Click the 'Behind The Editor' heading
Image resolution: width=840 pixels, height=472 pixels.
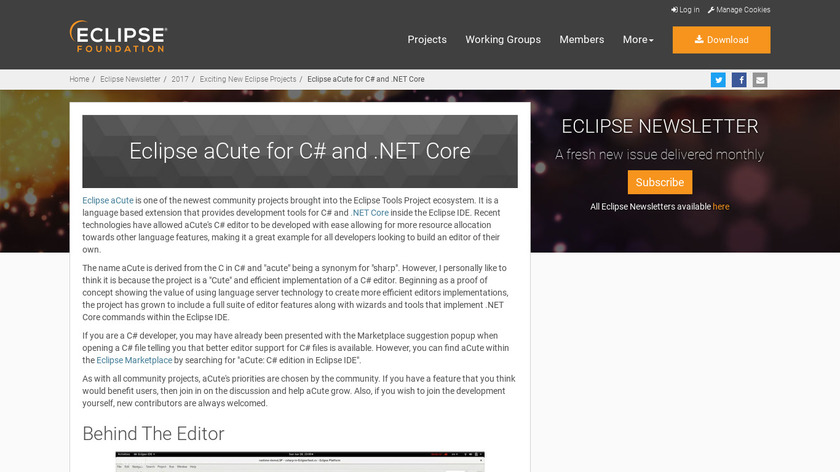153,433
